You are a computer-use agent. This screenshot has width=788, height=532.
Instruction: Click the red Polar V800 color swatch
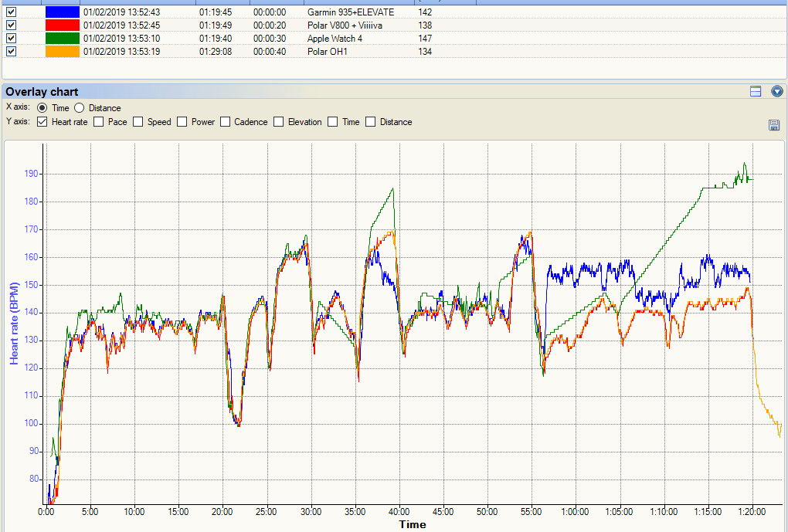[x=63, y=25]
